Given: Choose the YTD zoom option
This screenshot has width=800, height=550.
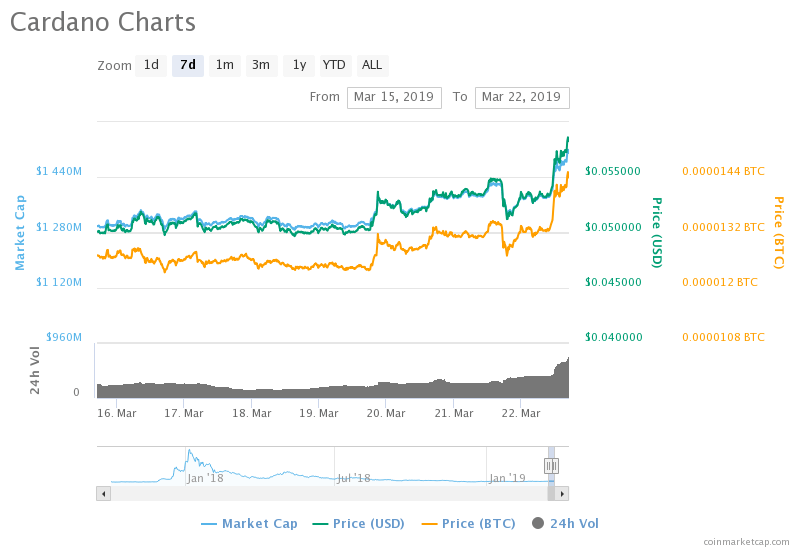Looking at the screenshot, I should click(x=334, y=66).
